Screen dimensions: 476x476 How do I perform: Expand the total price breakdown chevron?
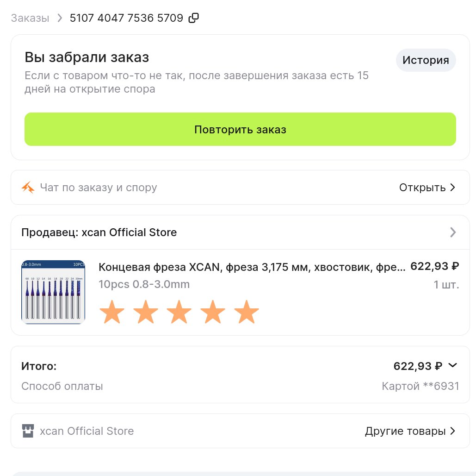[453, 366]
